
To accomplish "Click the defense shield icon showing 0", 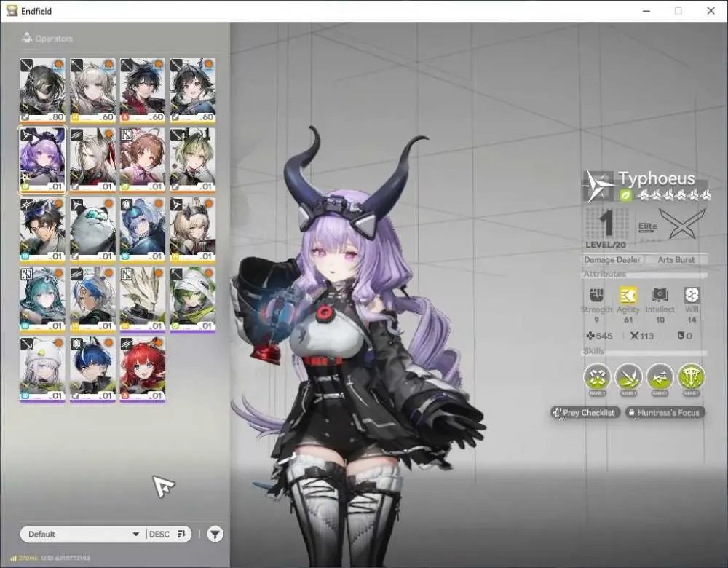I will pyautogui.click(x=681, y=335).
